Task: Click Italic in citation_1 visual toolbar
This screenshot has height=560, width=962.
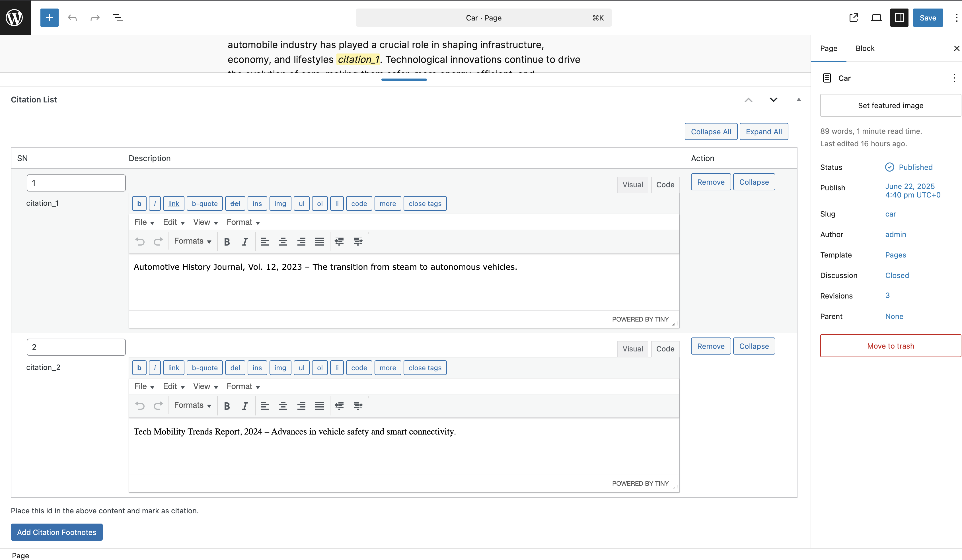Action: point(245,242)
